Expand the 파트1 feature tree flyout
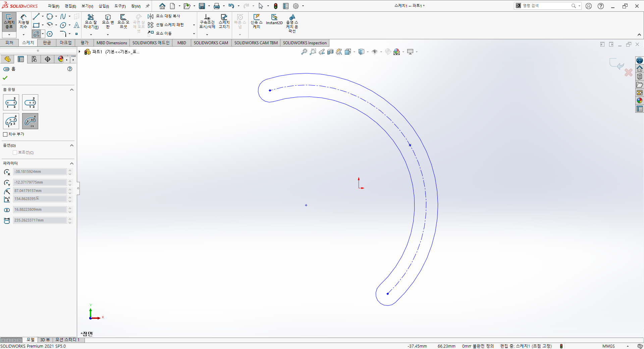Viewport: 644px width, 349px height. (79, 52)
